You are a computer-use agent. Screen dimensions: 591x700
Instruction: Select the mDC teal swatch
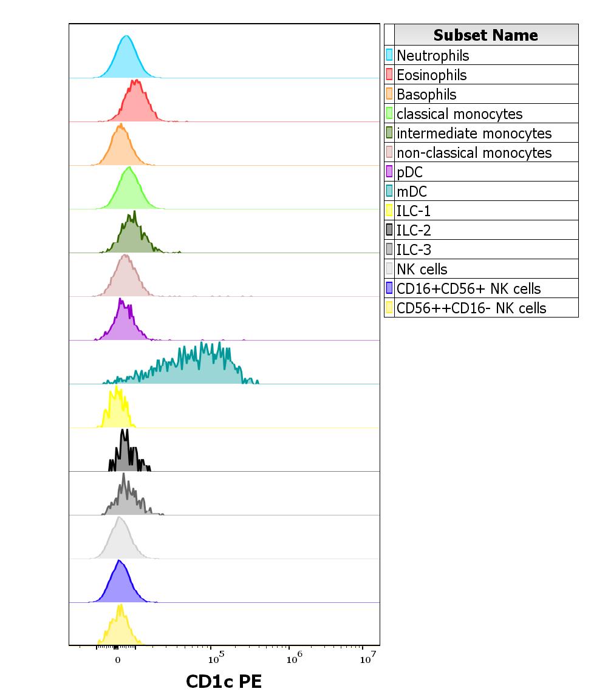click(x=389, y=191)
